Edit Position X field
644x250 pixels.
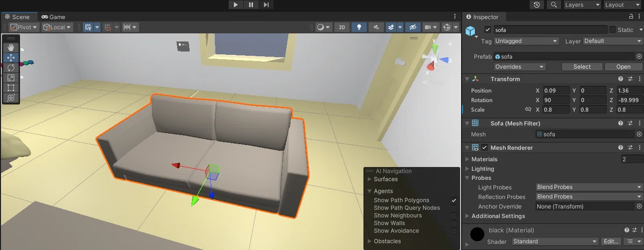pyautogui.click(x=557, y=90)
